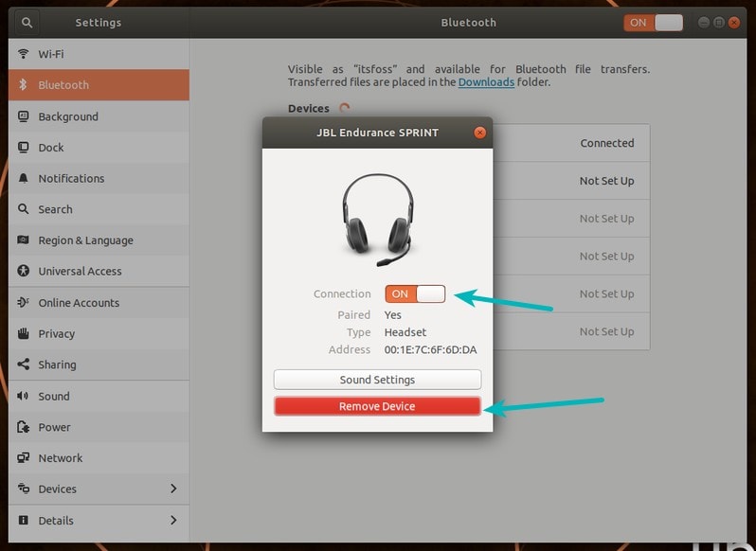Open the Dock settings panel
The height and width of the screenshot is (551, 756).
coord(99,148)
